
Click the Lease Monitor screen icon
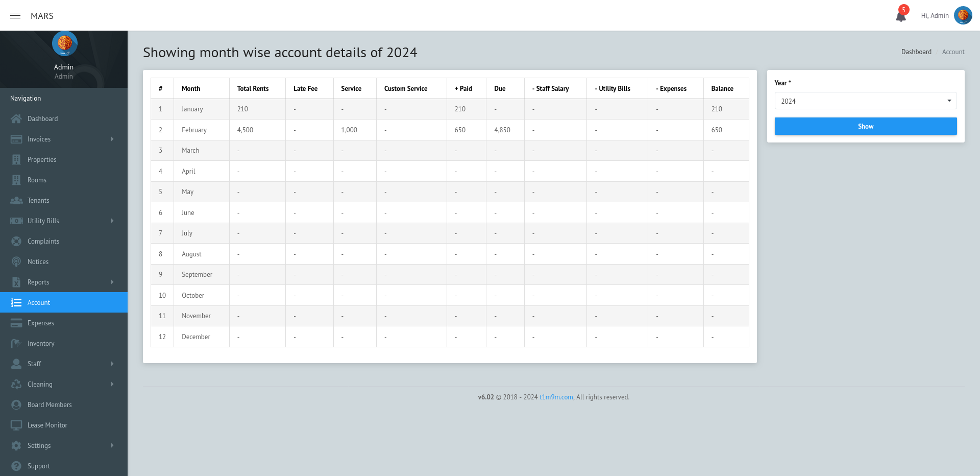tap(16, 425)
